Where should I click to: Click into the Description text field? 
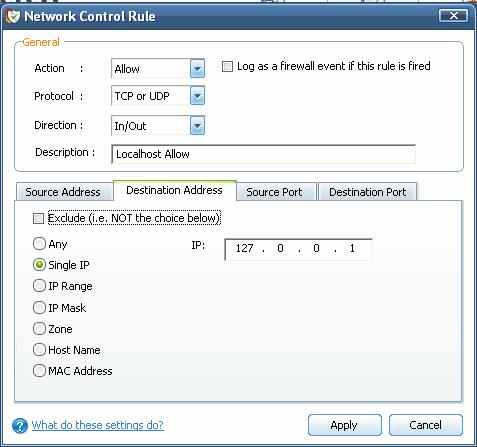pyautogui.click(x=263, y=154)
